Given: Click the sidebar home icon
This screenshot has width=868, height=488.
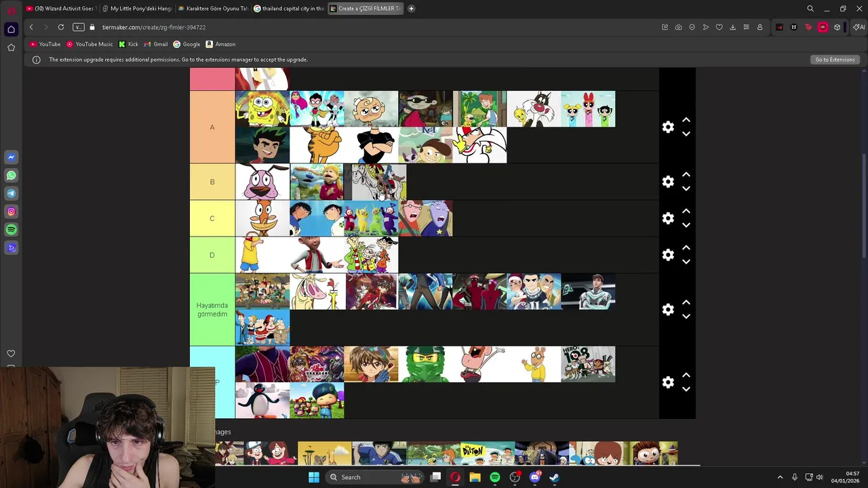Looking at the screenshot, I should pyautogui.click(x=11, y=29).
